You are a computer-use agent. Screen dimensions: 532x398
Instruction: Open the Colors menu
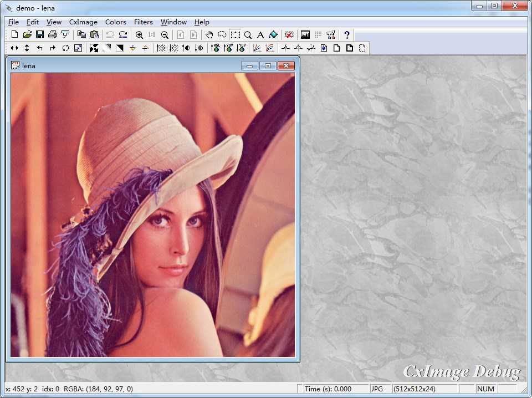tap(115, 22)
